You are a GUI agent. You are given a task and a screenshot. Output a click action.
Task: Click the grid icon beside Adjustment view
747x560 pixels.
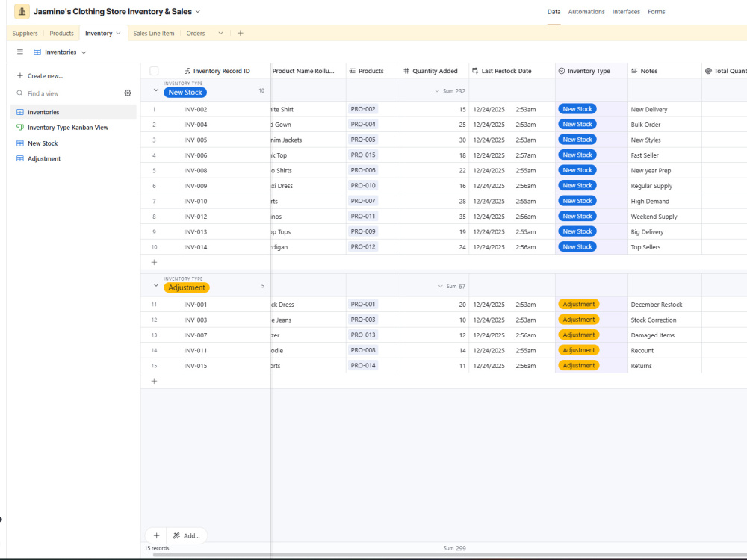(20, 158)
